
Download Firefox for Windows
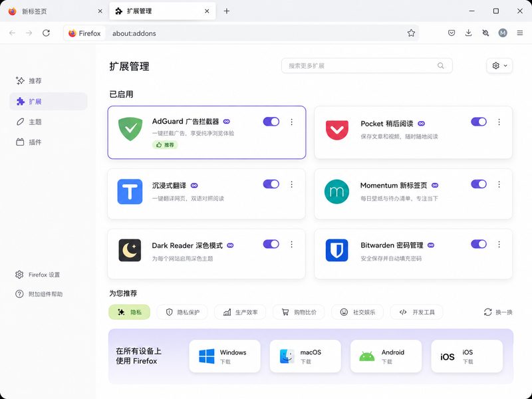pyautogui.click(x=225, y=356)
